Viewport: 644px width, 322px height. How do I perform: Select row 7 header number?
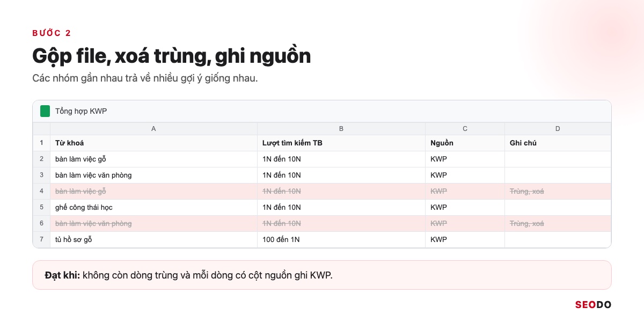point(41,240)
